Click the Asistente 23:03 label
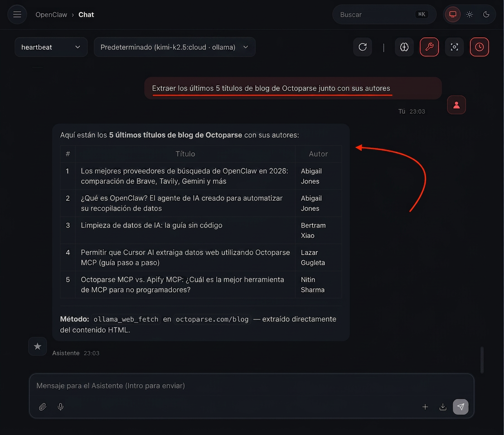 coord(76,353)
